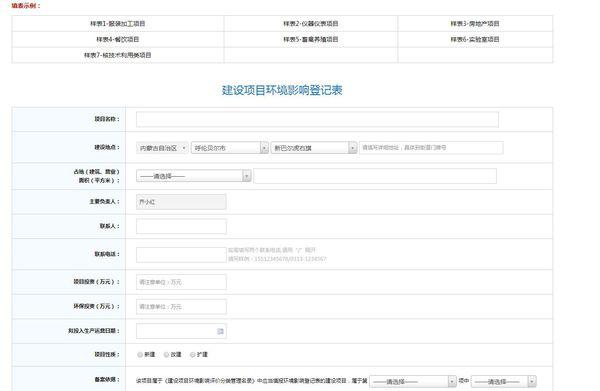Open sample form 样表4 catering project
The width and height of the screenshot is (600, 391).
(x=117, y=39)
